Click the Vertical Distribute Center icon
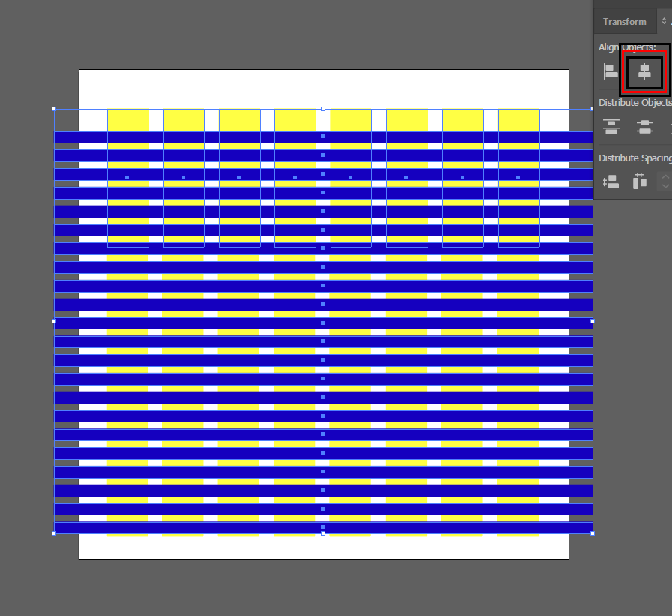672x616 pixels. coord(644,127)
